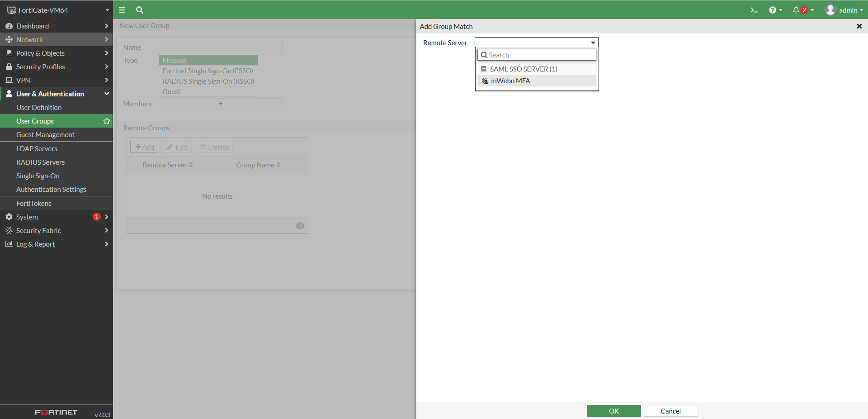Click the System gear icon with badge
Image resolution: width=868 pixels, height=419 pixels.
[9, 217]
